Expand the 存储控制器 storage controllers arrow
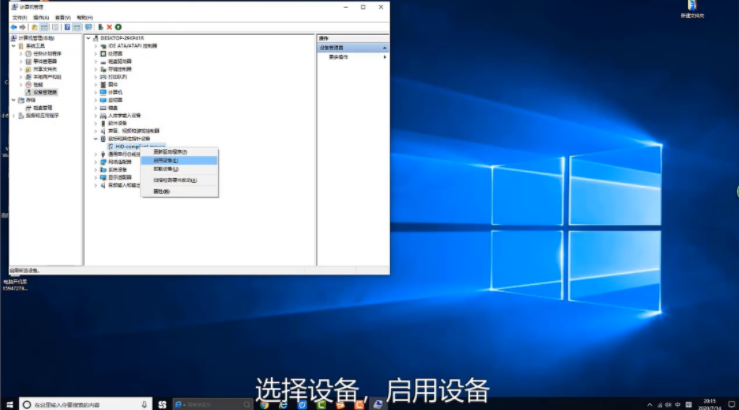The width and height of the screenshot is (739, 410). (x=96, y=69)
